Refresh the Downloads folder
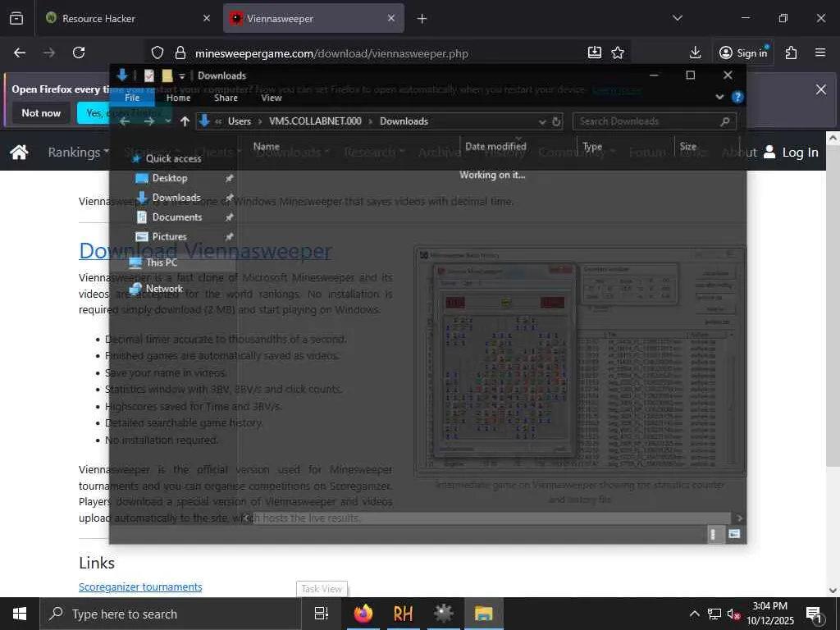The width and height of the screenshot is (840, 630). click(557, 121)
